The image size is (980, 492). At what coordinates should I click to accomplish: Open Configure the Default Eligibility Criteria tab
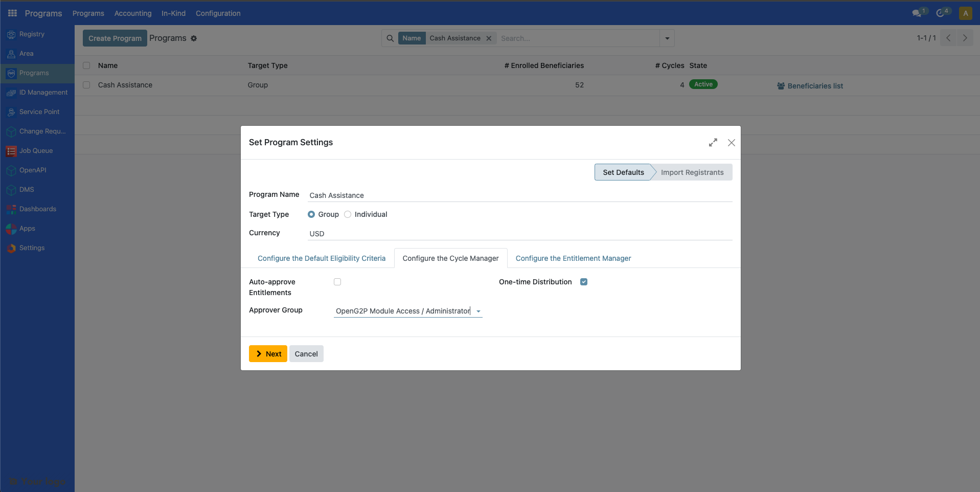click(x=321, y=258)
